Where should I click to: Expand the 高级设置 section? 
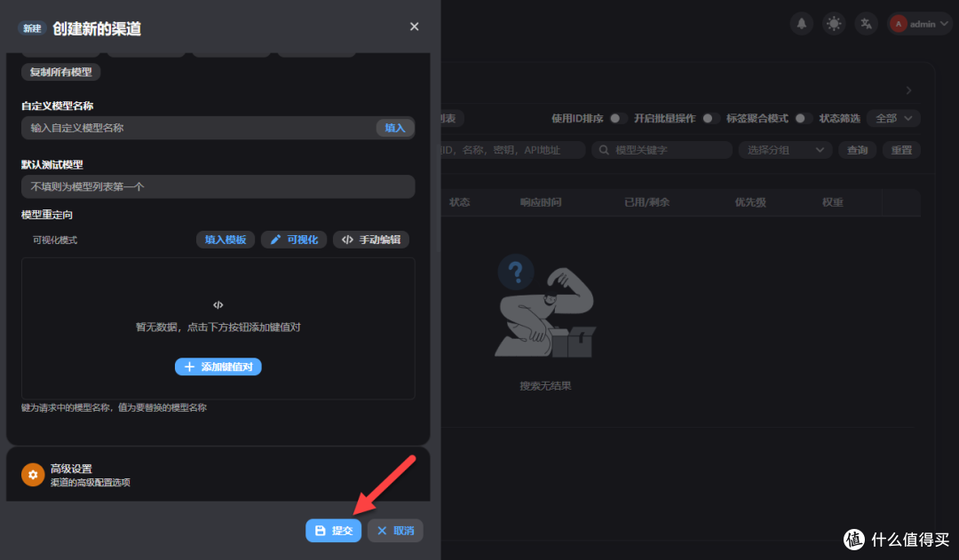[x=218, y=475]
